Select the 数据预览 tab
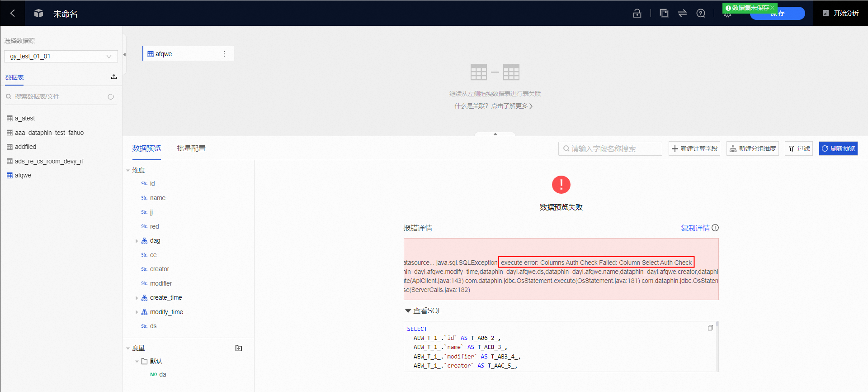Image resolution: width=868 pixels, height=392 pixels. pyautogui.click(x=146, y=148)
